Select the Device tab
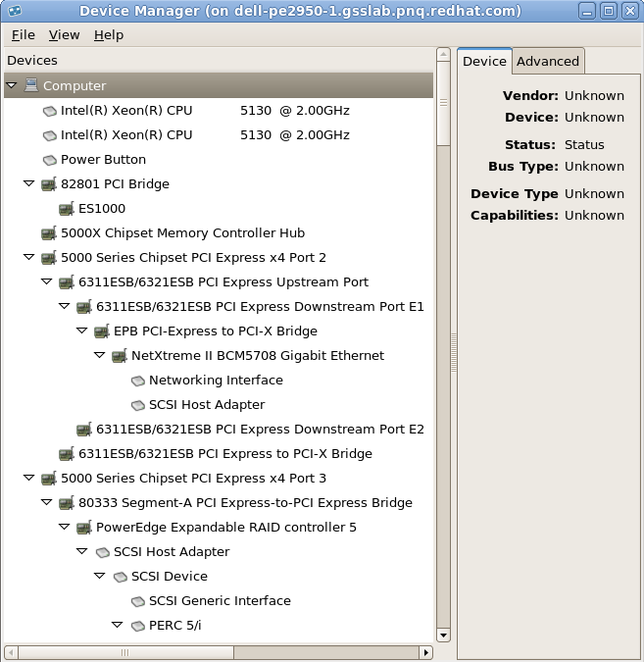This screenshot has height=662, width=644. [x=484, y=61]
